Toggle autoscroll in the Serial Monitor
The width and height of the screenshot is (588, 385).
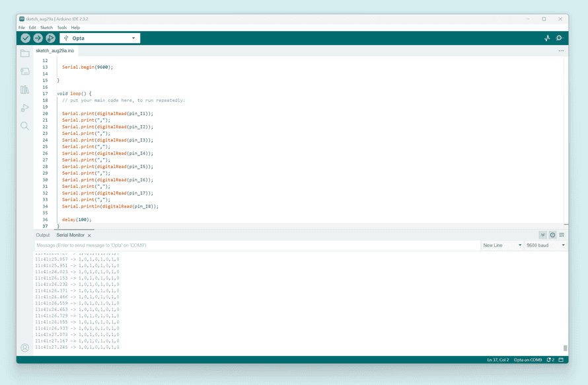click(x=543, y=235)
